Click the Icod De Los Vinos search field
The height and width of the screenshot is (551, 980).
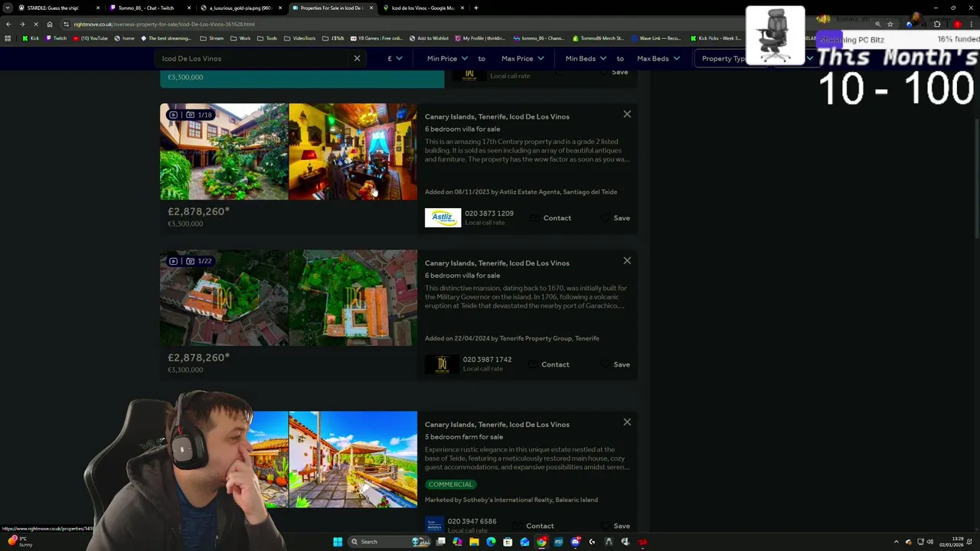click(253, 58)
